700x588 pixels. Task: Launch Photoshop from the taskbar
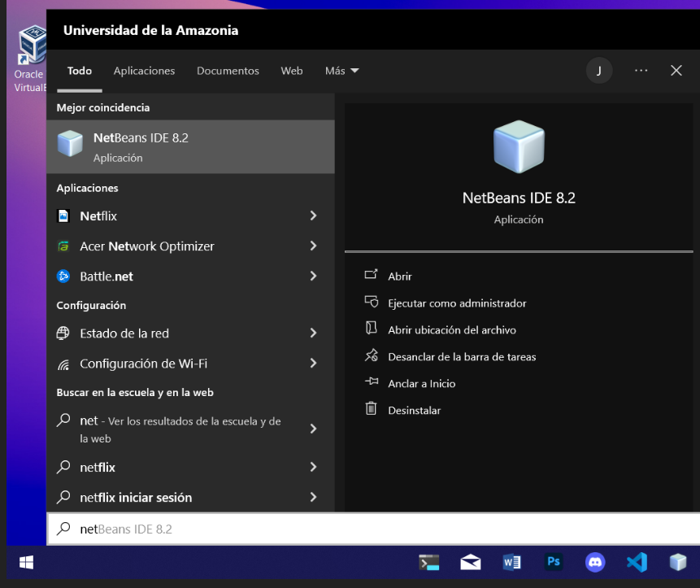554,562
